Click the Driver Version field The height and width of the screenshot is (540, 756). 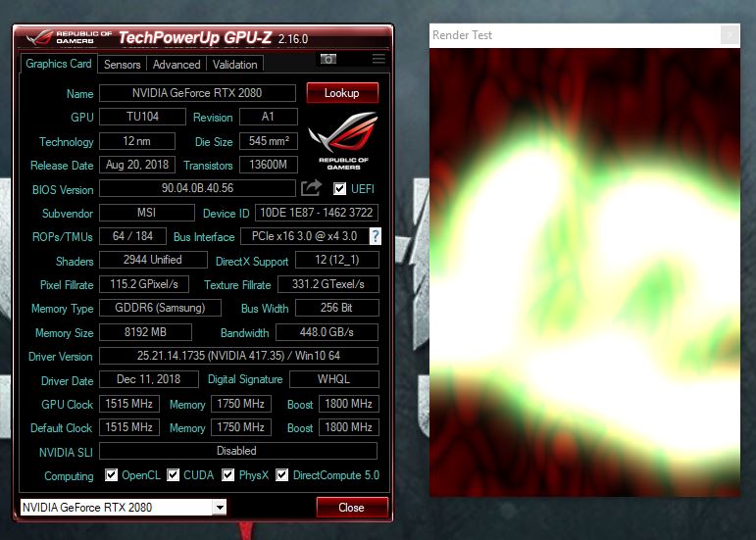coord(238,356)
